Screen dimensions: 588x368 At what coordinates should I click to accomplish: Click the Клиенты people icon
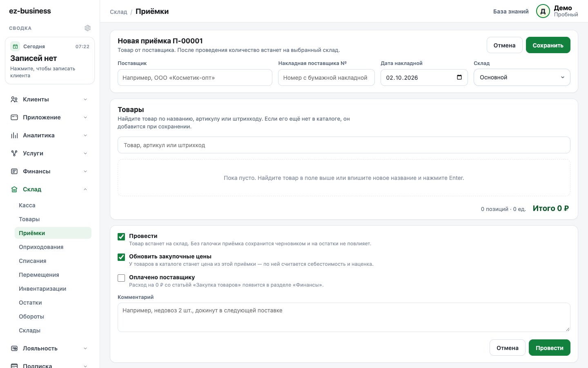[x=14, y=99]
